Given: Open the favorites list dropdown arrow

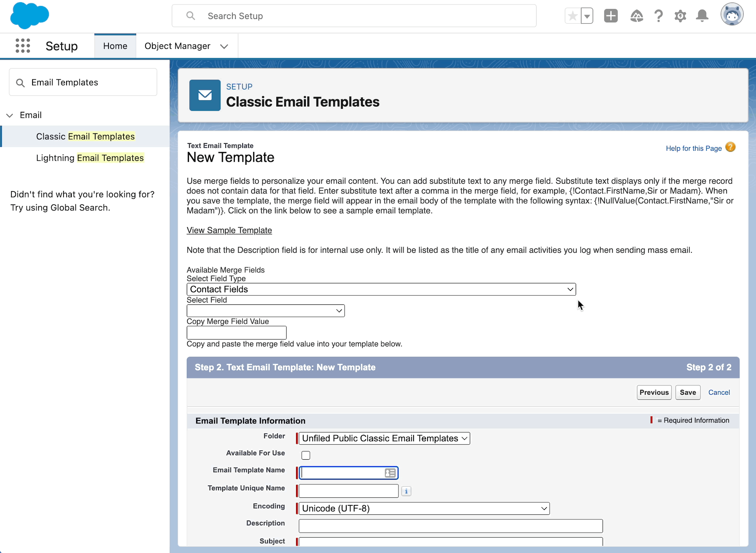Looking at the screenshot, I should tap(587, 16).
